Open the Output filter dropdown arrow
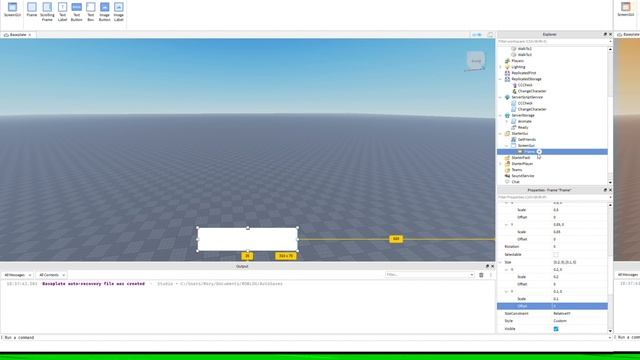Viewport: 640px width, 360px height. pos(471,275)
